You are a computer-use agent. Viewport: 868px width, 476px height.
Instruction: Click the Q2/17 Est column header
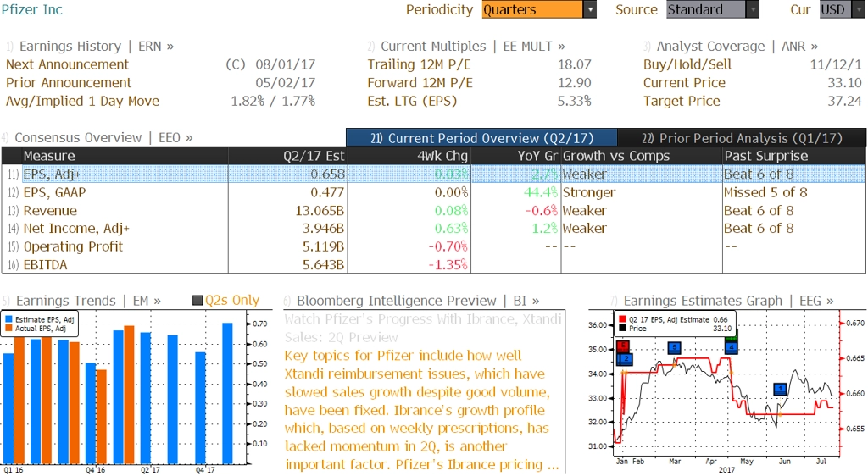tap(288, 156)
